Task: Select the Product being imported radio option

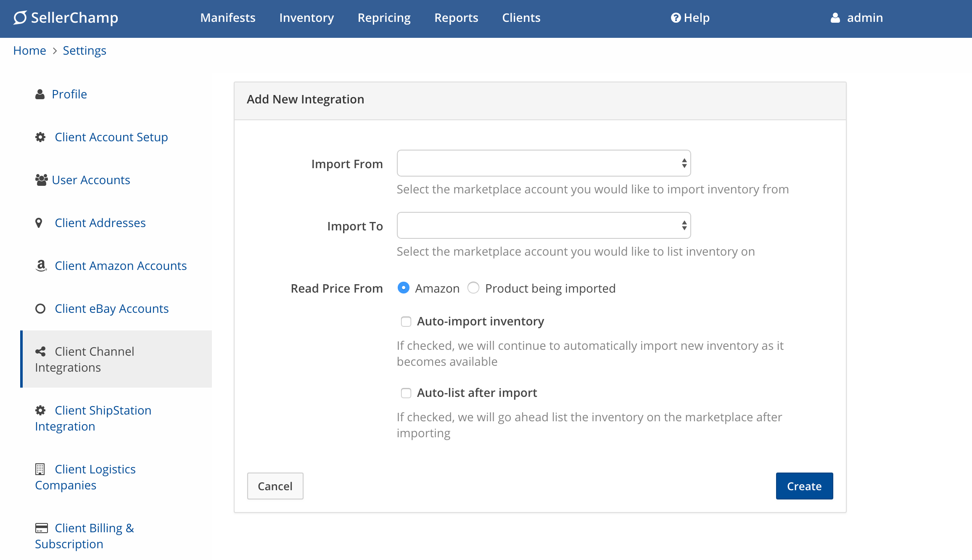Action: [473, 288]
